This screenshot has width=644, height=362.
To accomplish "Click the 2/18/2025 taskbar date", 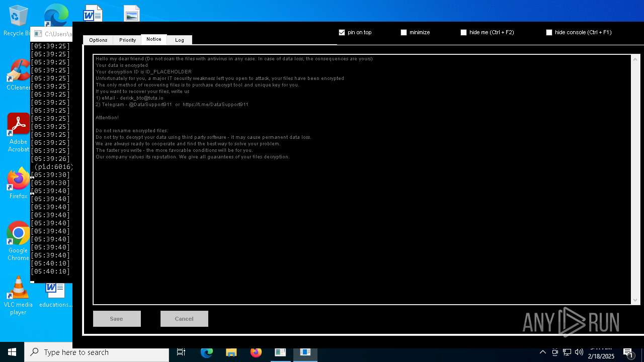I will point(601,356).
